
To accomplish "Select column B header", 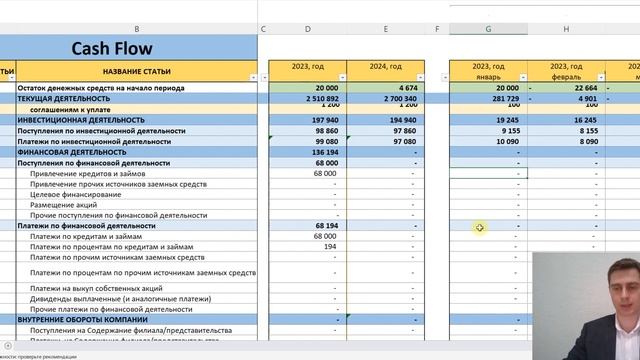I will point(137,29).
